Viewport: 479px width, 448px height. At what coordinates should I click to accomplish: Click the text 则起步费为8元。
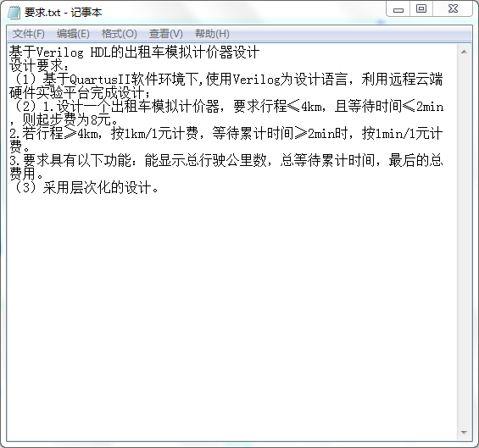click(70, 119)
